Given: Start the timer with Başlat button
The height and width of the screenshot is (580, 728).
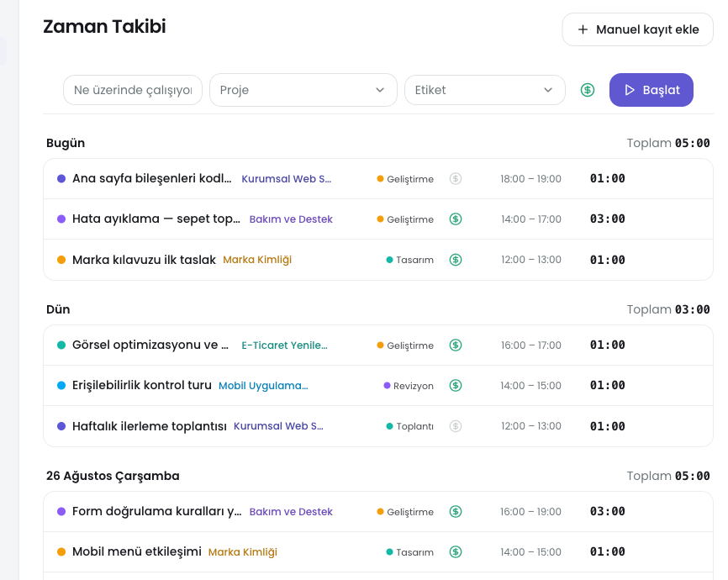Looking at the screenshot, I should pos(651,90).
